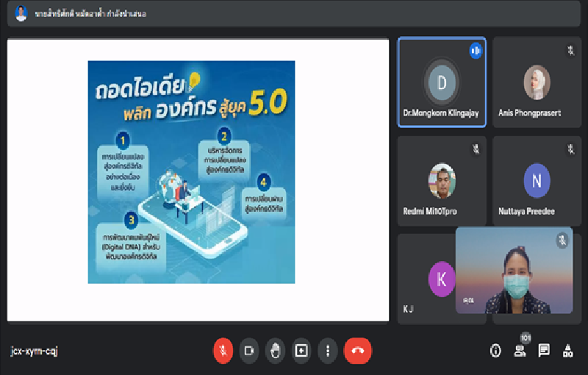The width and height of the screenshot is (588, 375).
Task: Unmute the microphone in the call bar
Action: tap(223, 351)
